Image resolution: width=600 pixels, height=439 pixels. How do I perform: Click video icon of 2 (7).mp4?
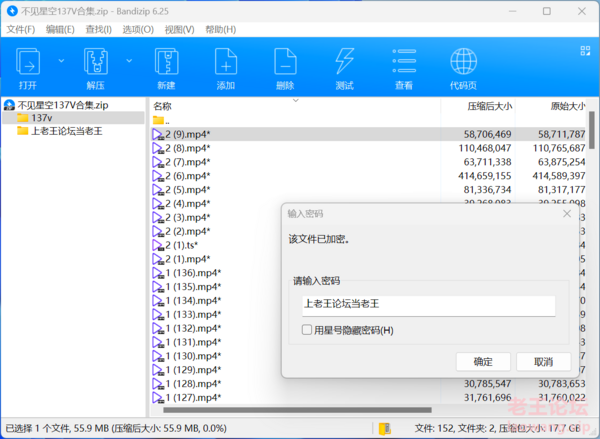coord(158,162)
